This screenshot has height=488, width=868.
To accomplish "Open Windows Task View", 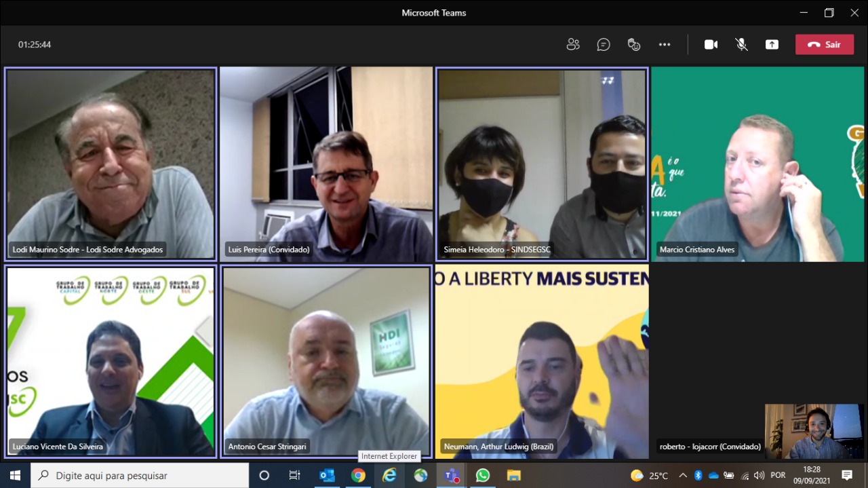I will tap(295, 475).
